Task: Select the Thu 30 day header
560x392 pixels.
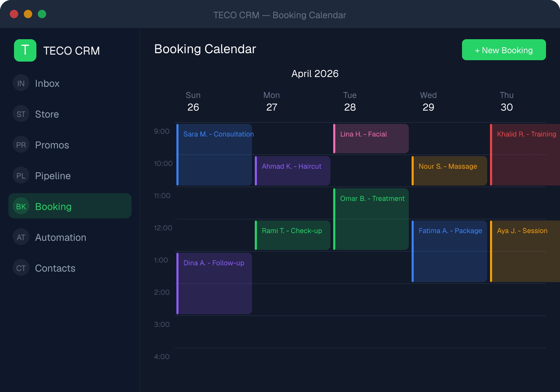Action: (x=507, y=101)
